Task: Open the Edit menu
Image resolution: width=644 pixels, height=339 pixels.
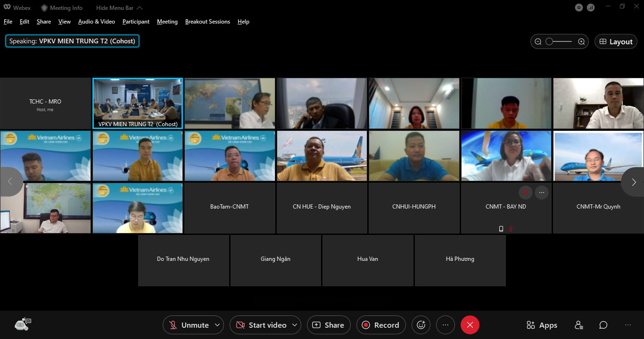Action: pos(25,22)
